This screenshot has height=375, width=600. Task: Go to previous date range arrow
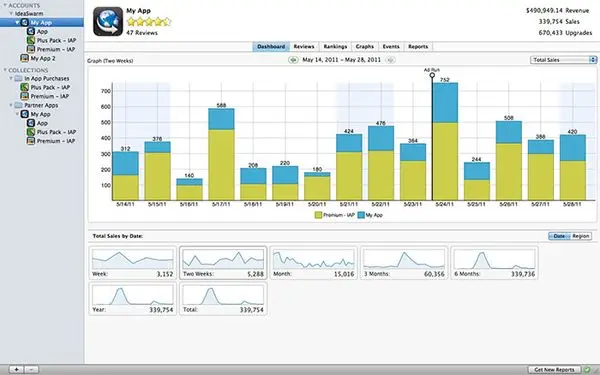(293, 60)
